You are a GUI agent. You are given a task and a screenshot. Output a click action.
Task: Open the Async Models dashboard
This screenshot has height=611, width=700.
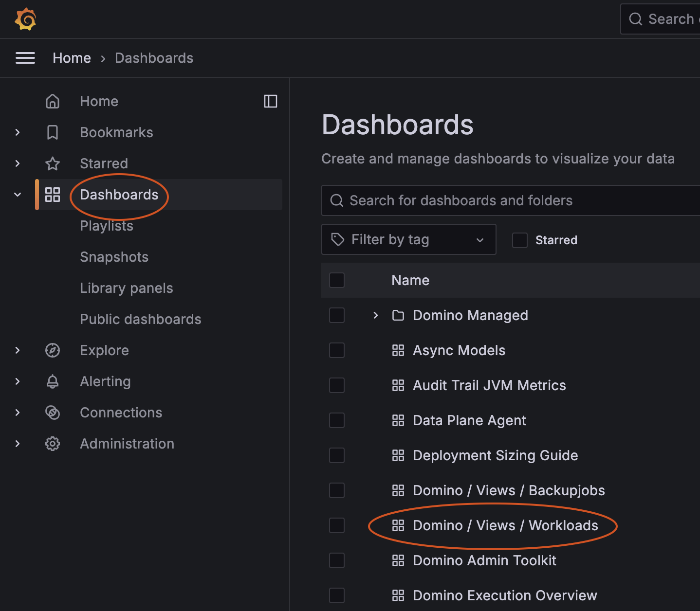tap(459, 350)
